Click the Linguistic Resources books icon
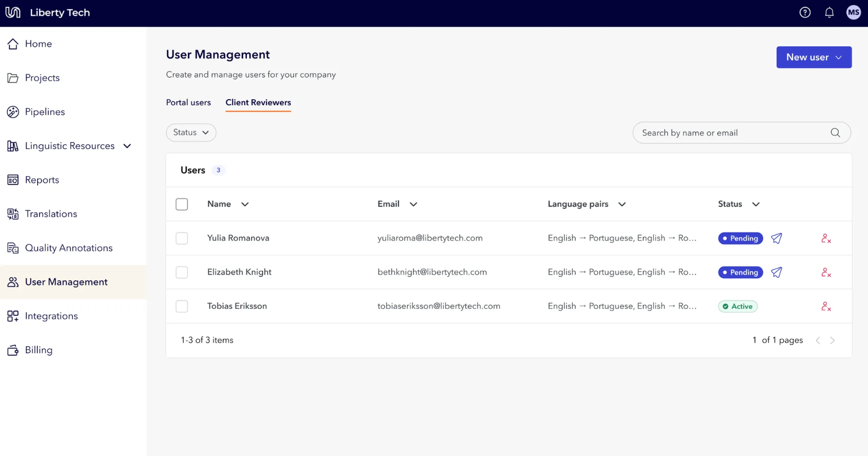The width and height of the screenshot is (868, 456). click(x=13, y=146)
